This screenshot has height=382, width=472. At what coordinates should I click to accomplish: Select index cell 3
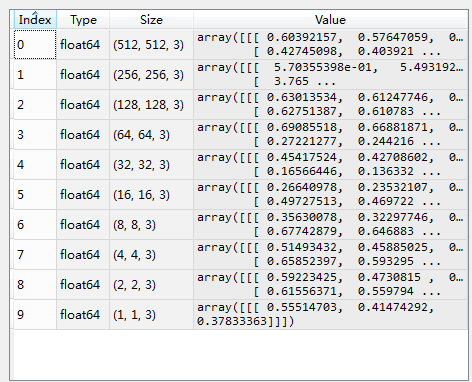tap(35, 134)
